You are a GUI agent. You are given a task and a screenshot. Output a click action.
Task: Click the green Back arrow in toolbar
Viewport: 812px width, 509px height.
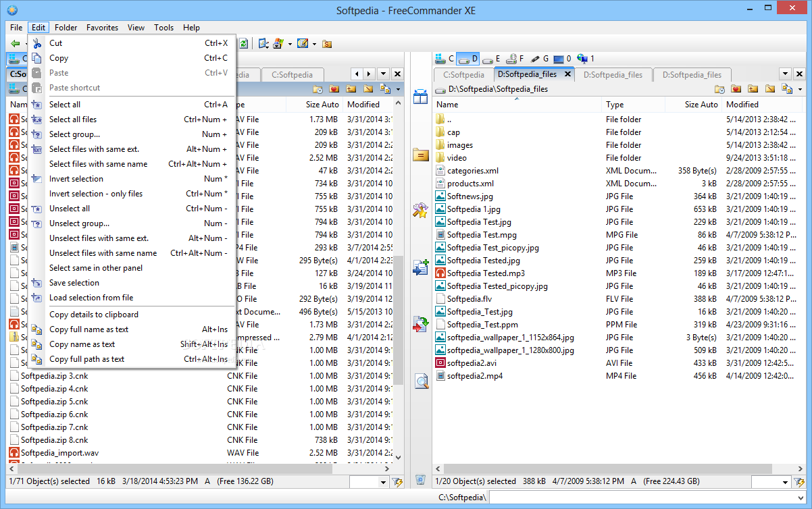tap(14, 43)
